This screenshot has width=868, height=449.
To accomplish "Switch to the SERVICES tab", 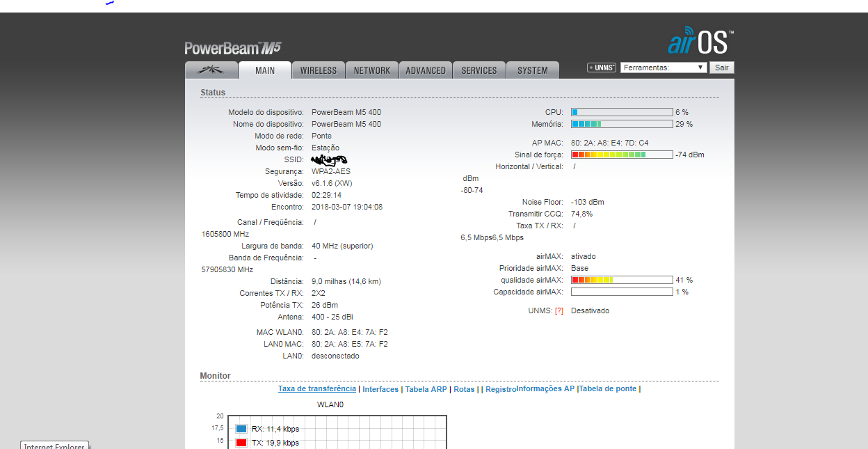I will 479,70.
